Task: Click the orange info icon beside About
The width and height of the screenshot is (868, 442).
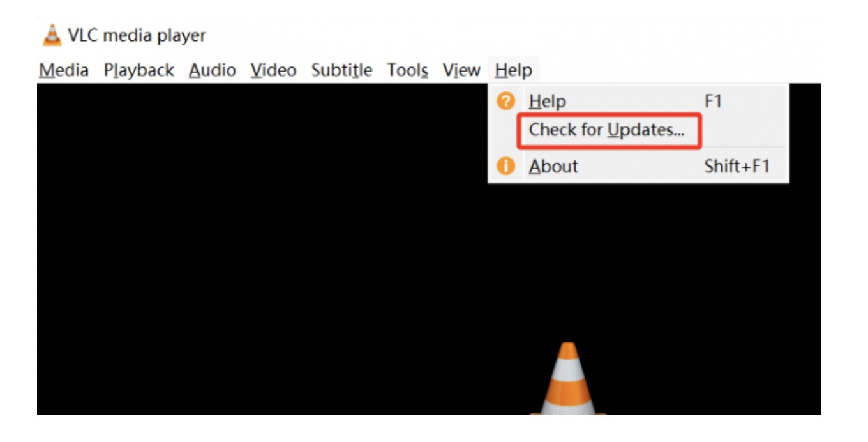Action: (x=505, y=167)
